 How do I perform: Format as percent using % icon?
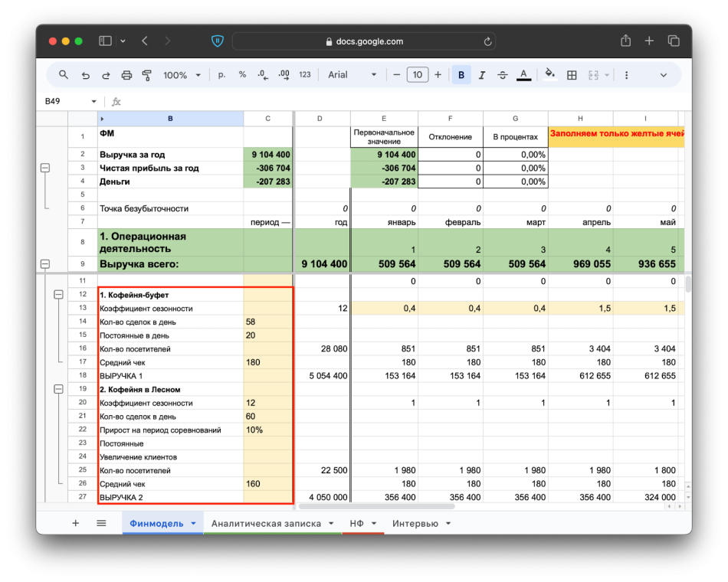(x=242, y=75)
